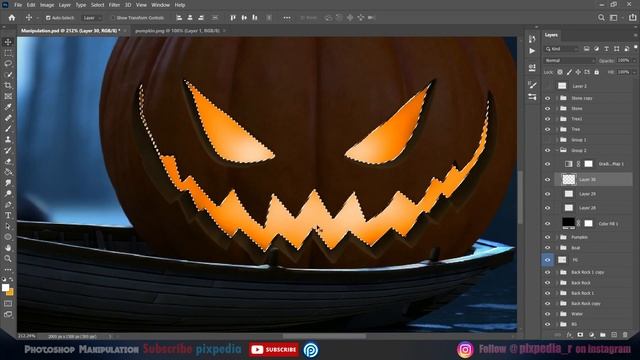
Task: Select the Lasso tool
Action: (x=8, y=64)
